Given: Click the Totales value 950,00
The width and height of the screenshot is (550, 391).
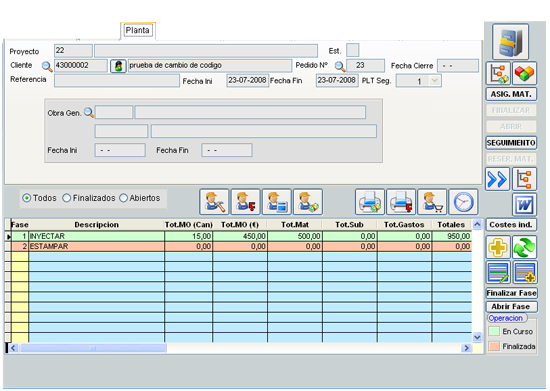Looking at the screenshot, I should (x=452, y=236).
